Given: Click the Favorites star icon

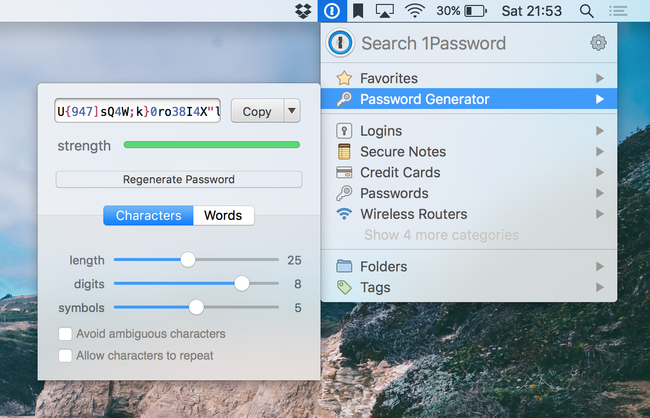Looking at the screenshot, I should 344,78.
